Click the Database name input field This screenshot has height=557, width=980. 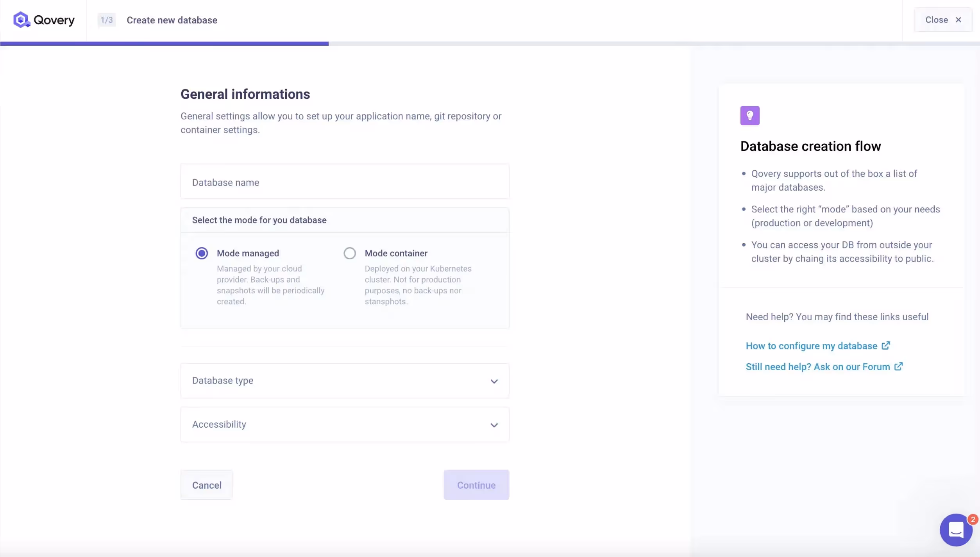(344, 182)
